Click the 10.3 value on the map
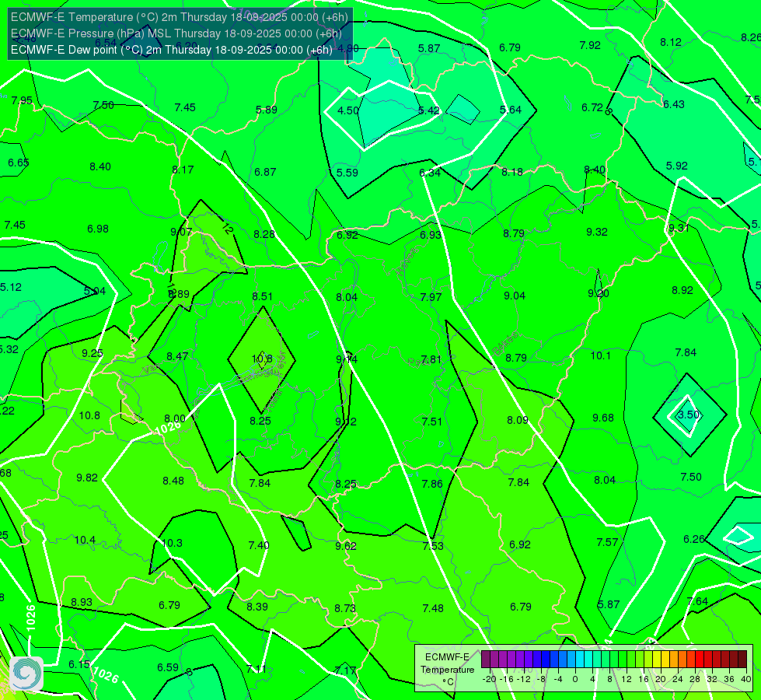761x700 pixels. click(172, 543)
